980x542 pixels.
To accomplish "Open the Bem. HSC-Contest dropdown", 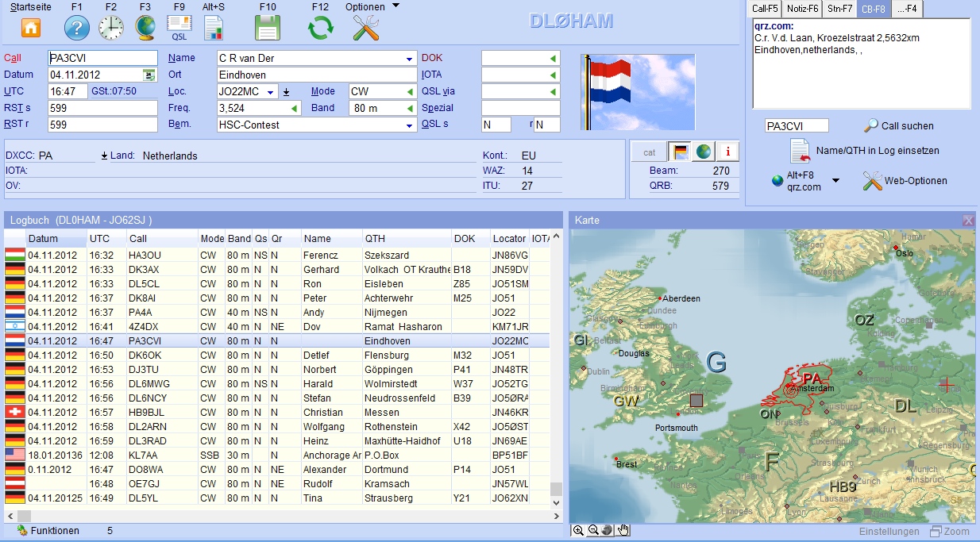I will [410, 125].
